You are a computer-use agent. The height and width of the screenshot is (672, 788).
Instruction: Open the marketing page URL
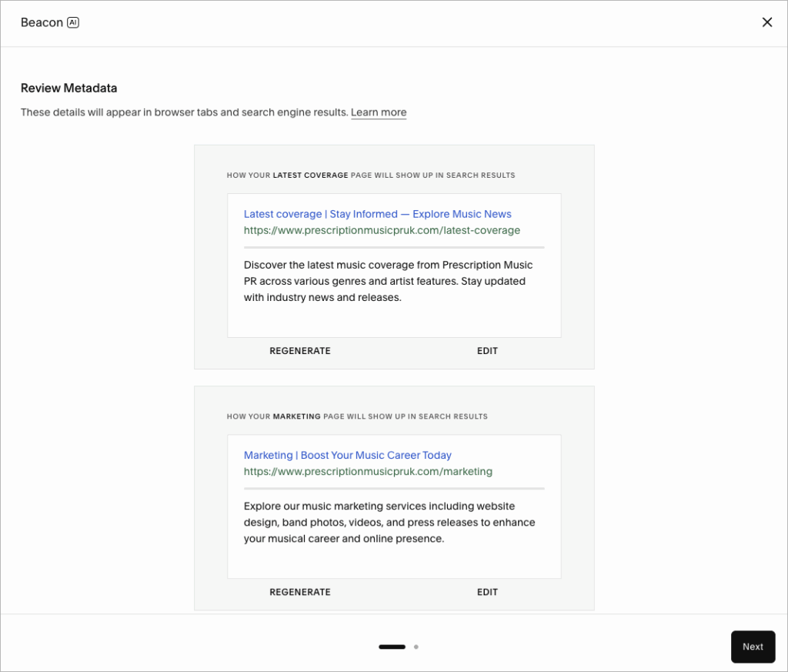pos(368,471)
